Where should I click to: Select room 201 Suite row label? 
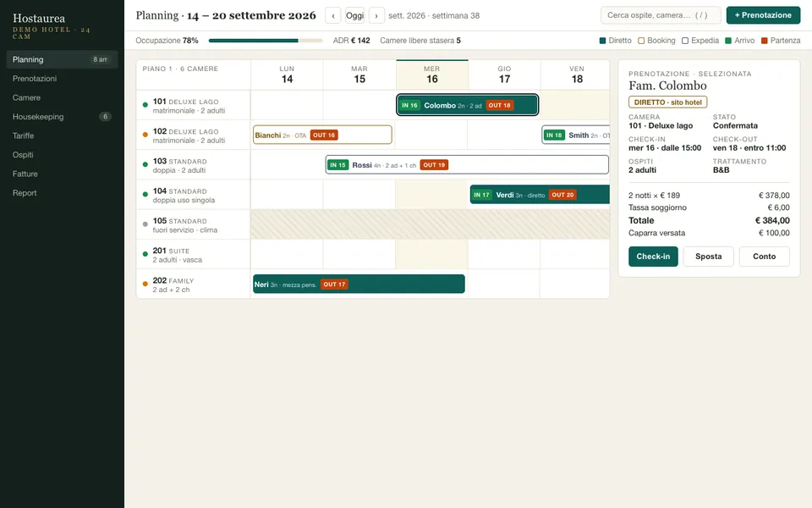click(x=193, y=255)
